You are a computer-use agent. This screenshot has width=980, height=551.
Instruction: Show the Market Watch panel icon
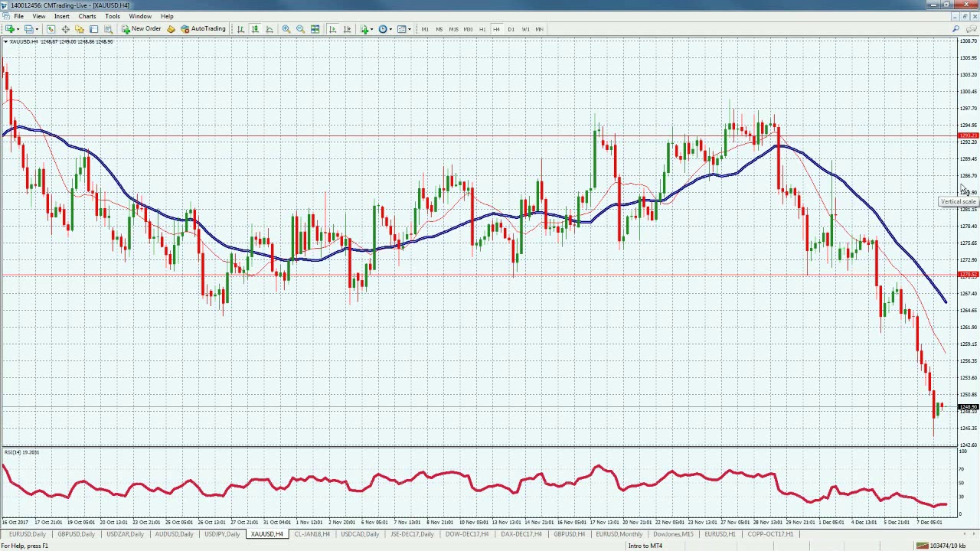(x=51, y=29)
